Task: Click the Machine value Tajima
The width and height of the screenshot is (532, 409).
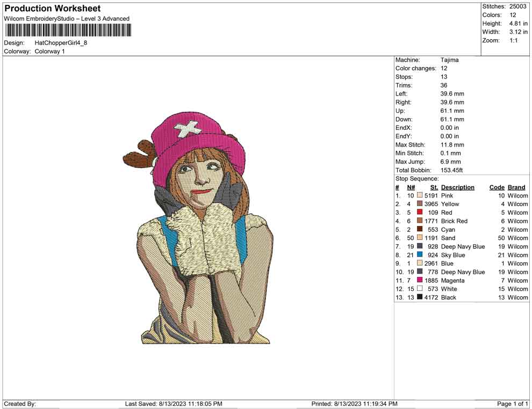Action: coord(449,60)
